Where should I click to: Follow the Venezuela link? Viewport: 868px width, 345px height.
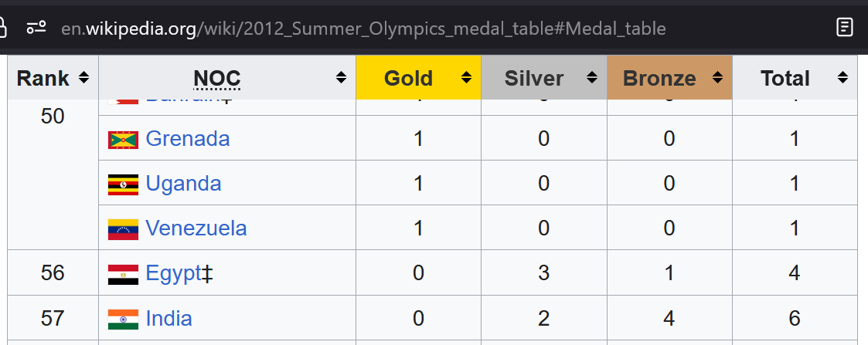pos(196,228)
